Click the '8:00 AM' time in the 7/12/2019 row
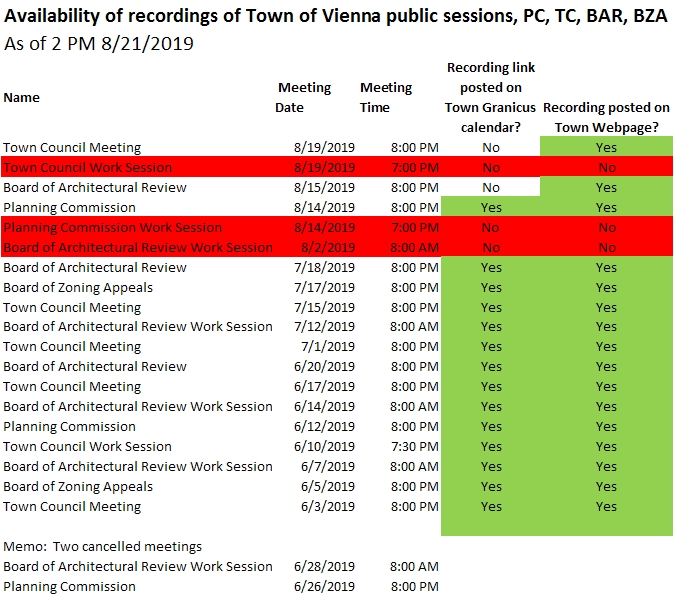The image size is (674, 597). coord(414,326)
